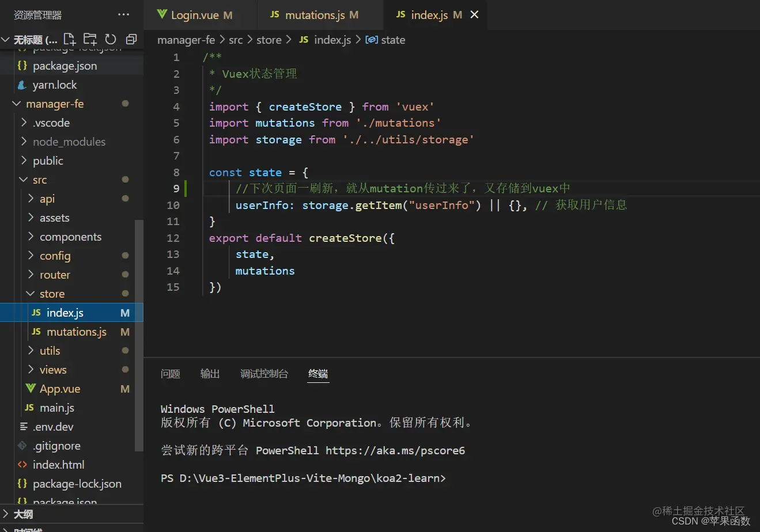This screenshot has height=532, width=760.
Task: Click the 资源管理器 explorer title
Action: click(x=37, y=15)
